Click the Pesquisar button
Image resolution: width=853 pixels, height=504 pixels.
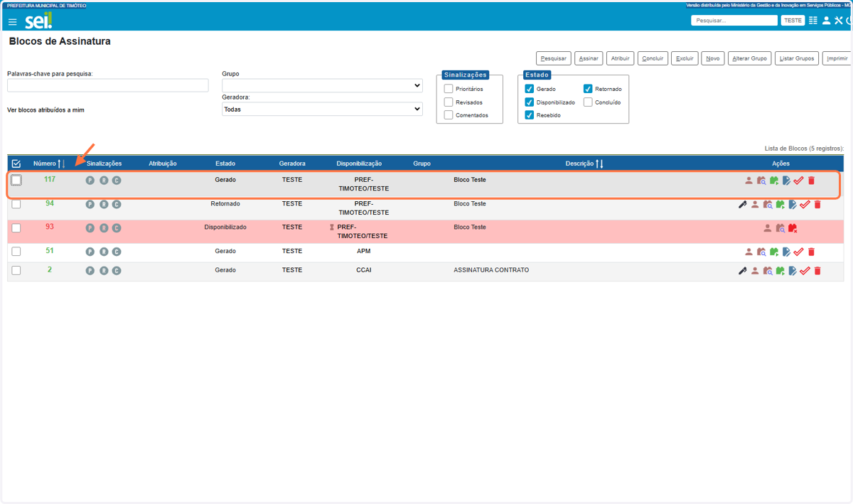[553, 58]
